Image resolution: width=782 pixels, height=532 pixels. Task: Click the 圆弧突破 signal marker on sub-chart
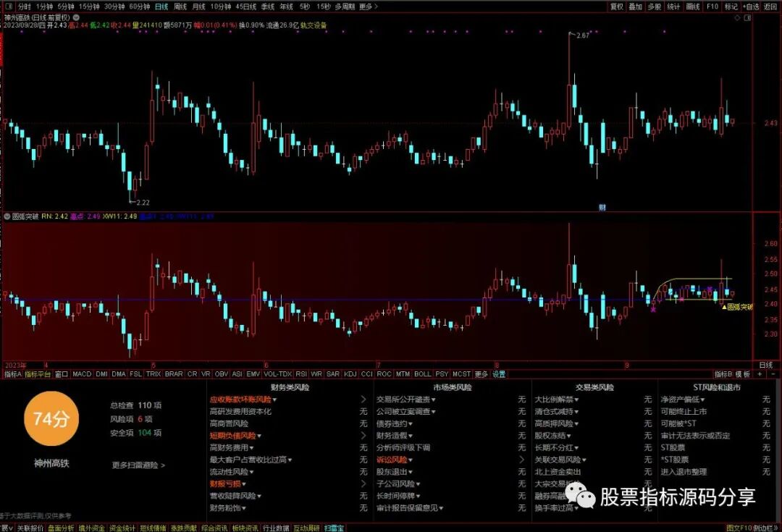pos(738,307)
